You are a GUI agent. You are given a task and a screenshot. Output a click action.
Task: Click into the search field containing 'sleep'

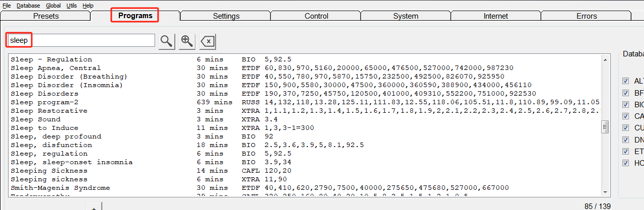click(81, 40)
